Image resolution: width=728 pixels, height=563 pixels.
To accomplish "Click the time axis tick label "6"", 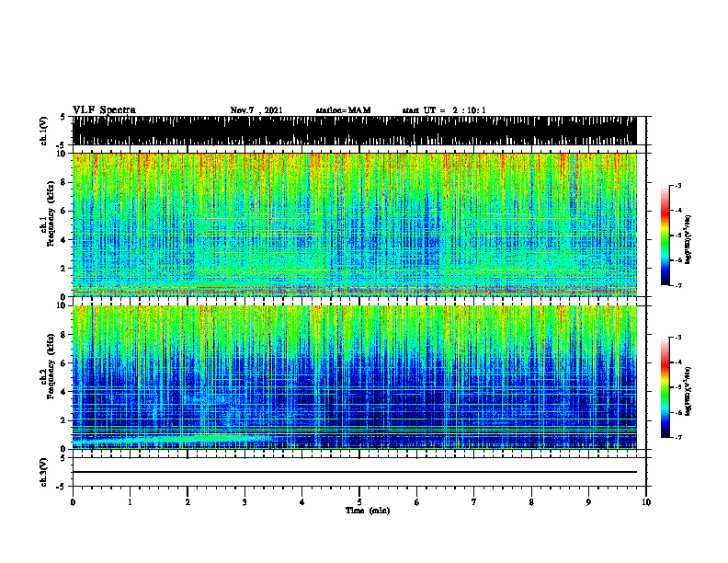I will pyautogui.click(x=417, y=502).
